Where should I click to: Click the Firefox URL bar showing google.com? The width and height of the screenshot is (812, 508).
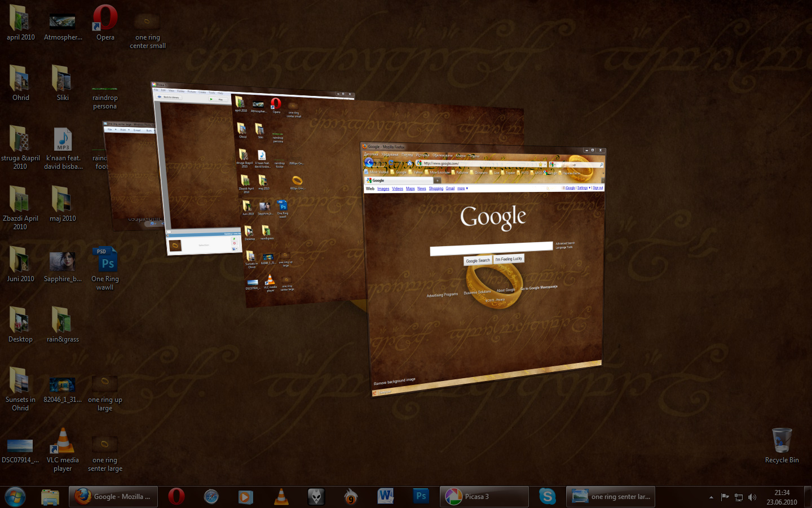[x=482, y=164]
